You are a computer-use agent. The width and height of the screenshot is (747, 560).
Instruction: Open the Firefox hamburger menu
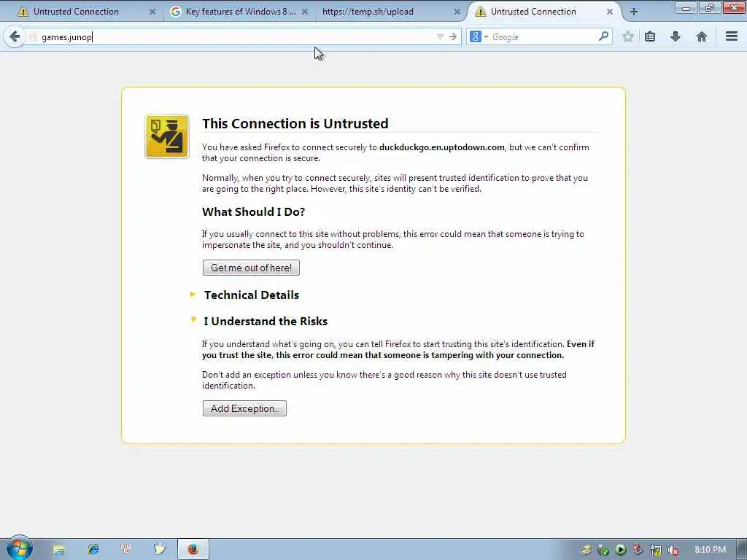[732, 36]
